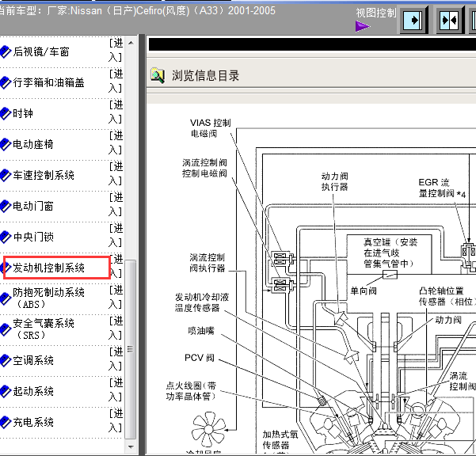Click the pencil icon beside 电动门窗

point(6,207)
